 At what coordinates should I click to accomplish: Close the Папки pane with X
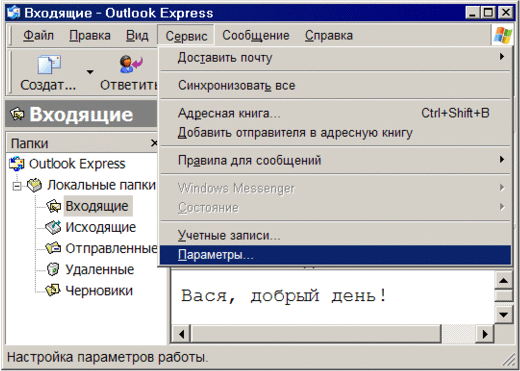(x=154, y=143)
